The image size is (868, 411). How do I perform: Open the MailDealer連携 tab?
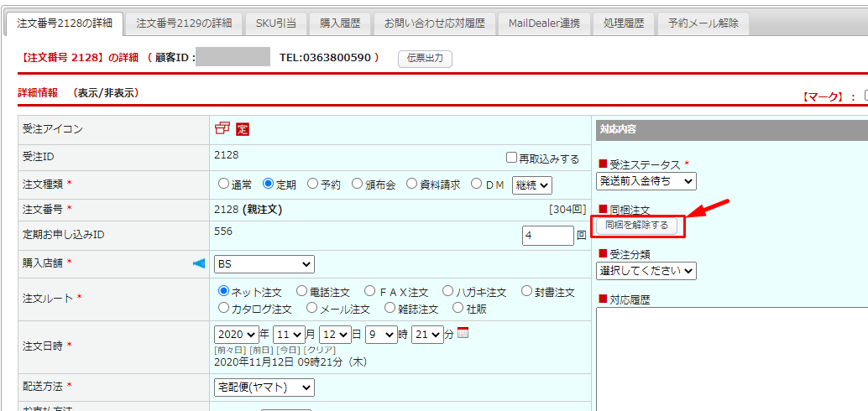[544, 23]
